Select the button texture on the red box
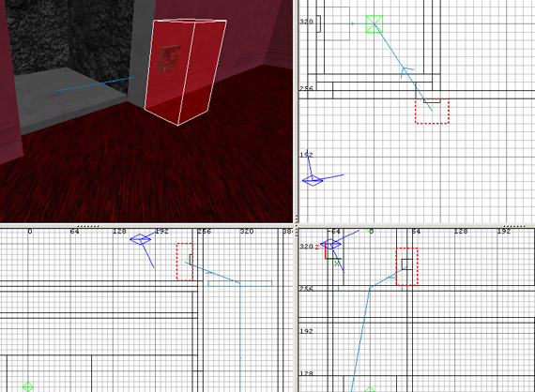 click(x=169, y=59)
